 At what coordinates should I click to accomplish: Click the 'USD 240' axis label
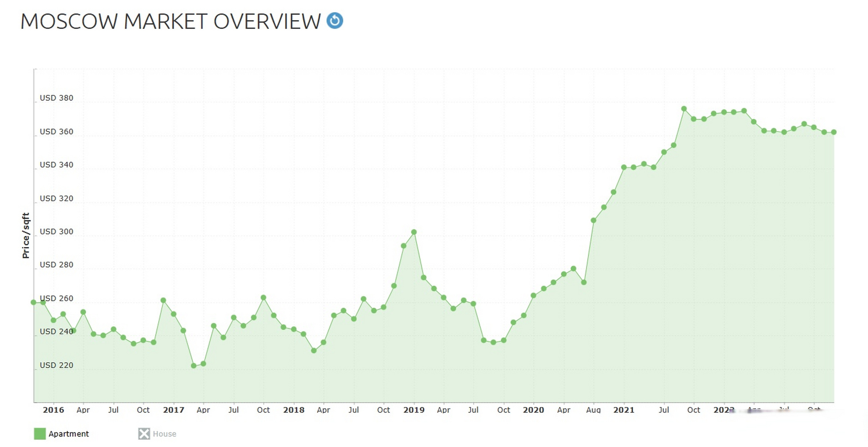(57, 331)
